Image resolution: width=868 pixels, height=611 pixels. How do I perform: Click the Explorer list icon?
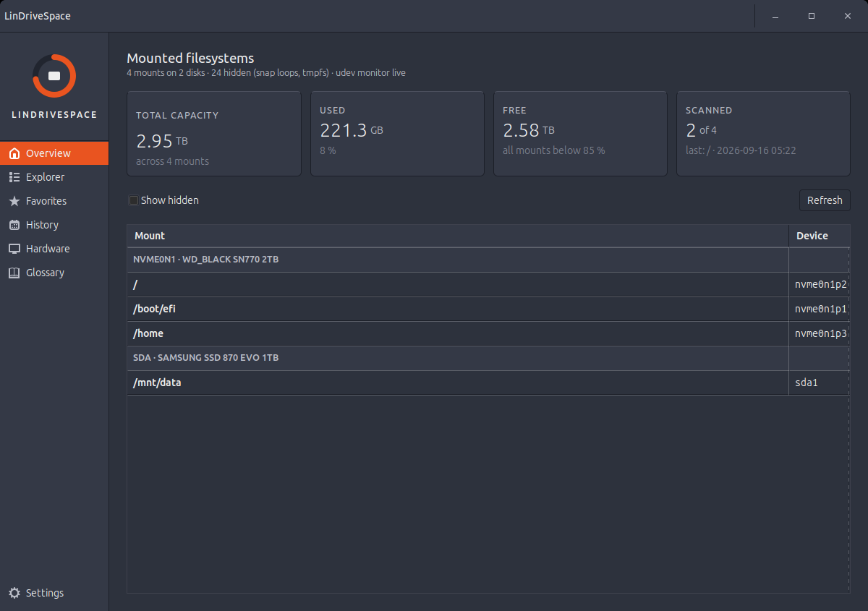point(14,177)
